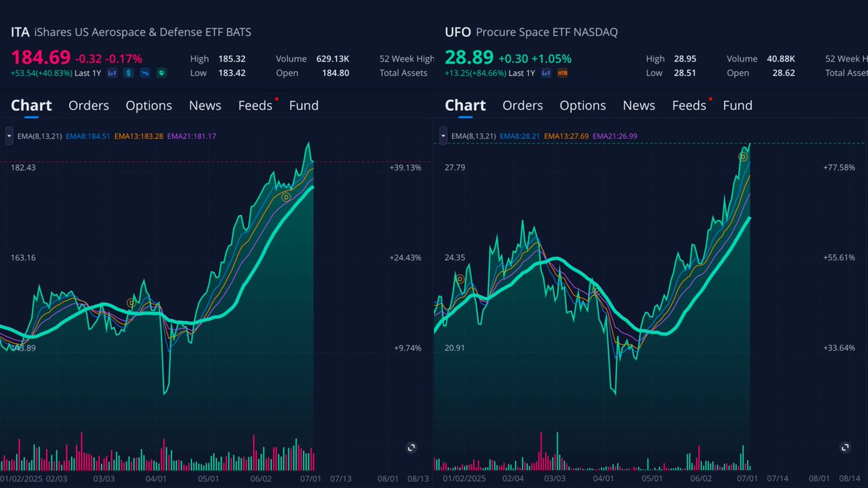Expand the ITA chart to full screen
This screenshot has height=488, width=868.
412,448
